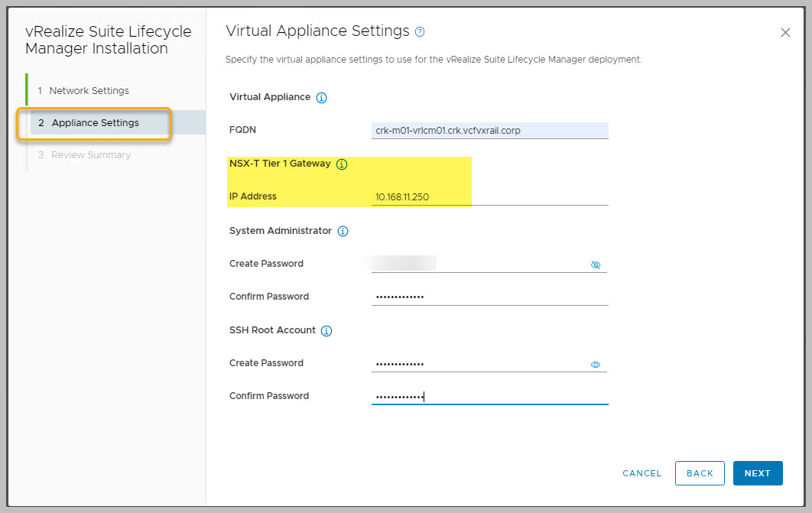Show System Administrator info tooltip icon
Image resolution: width=812 pixels, height=513 pixels.
[x=343, y=231]
